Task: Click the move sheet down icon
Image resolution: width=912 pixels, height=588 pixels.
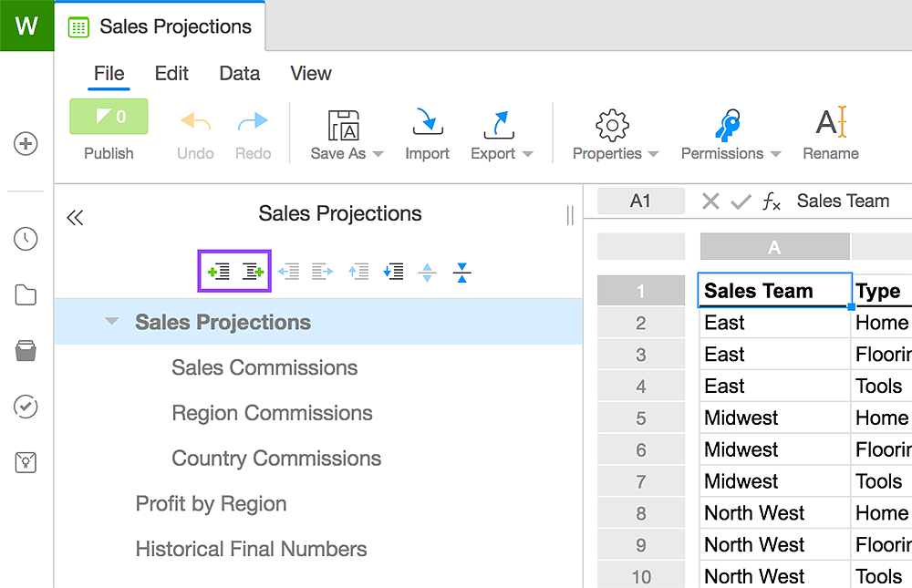Action: (393, 272)
